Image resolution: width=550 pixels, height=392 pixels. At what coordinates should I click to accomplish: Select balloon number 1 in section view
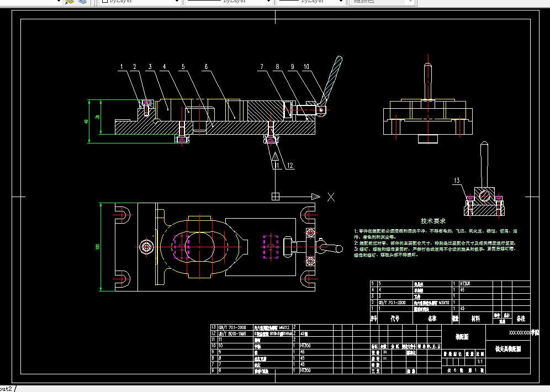121,67
